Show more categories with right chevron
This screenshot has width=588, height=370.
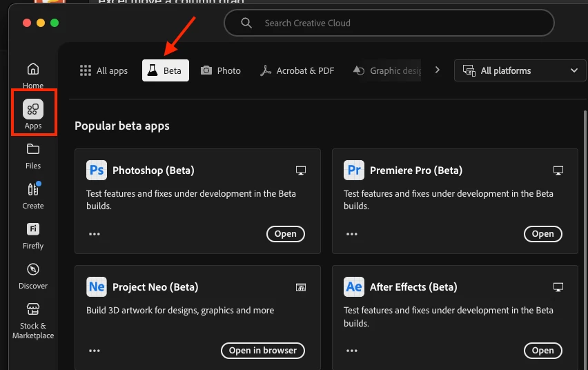(x=438, y=70)
